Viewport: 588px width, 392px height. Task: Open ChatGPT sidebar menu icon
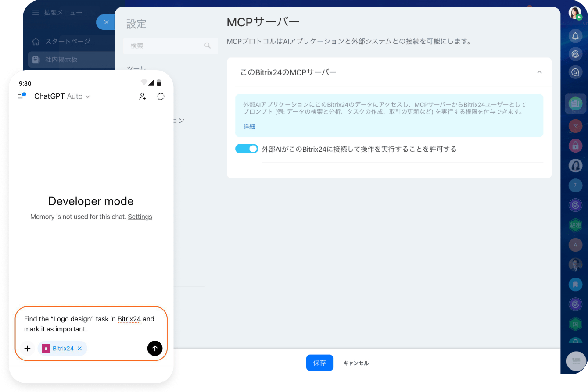point(22,96)
